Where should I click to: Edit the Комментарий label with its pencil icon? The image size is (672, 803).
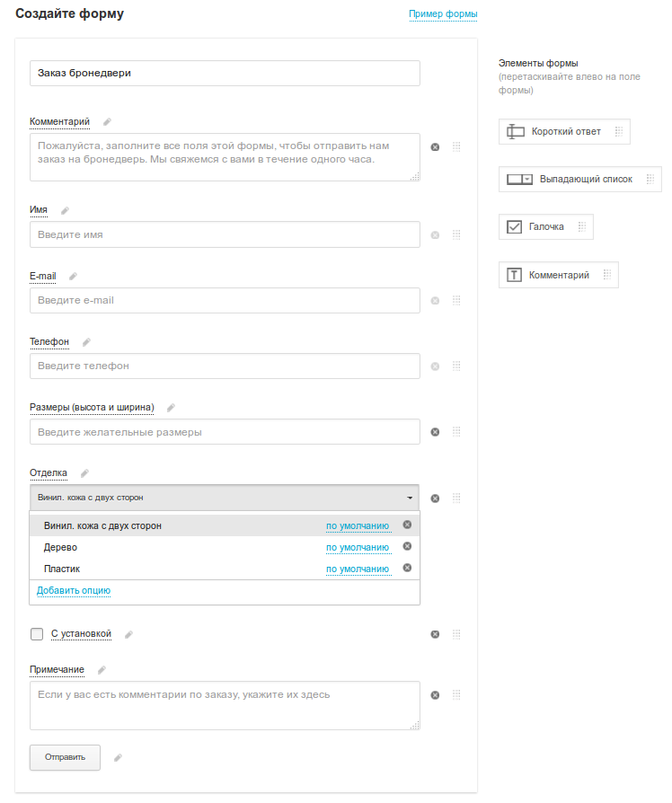107,122
